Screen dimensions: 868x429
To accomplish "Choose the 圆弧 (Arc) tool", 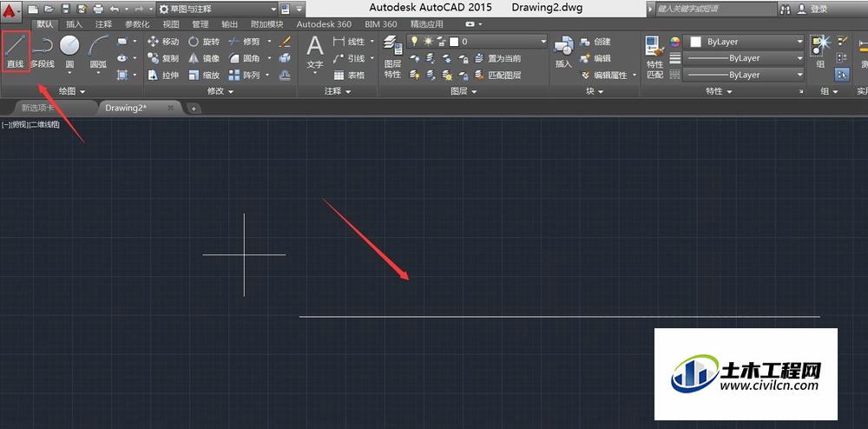I will coord(98,51).
